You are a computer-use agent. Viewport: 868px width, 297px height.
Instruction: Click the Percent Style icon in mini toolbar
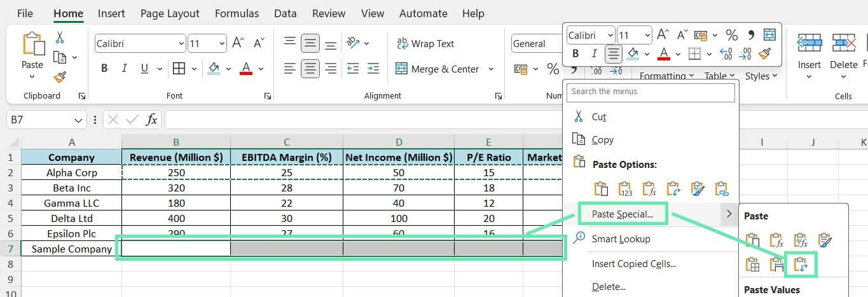[732, 34]
